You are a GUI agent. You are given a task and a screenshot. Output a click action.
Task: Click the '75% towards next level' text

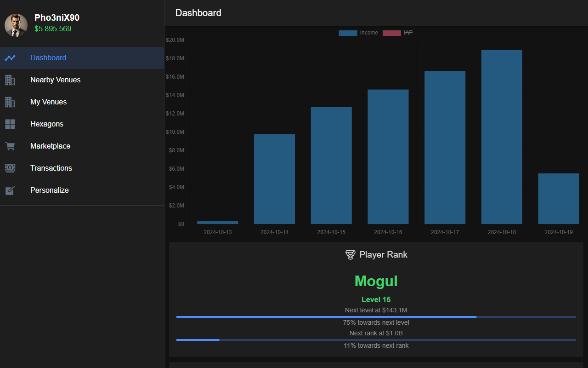pos(376,322)
